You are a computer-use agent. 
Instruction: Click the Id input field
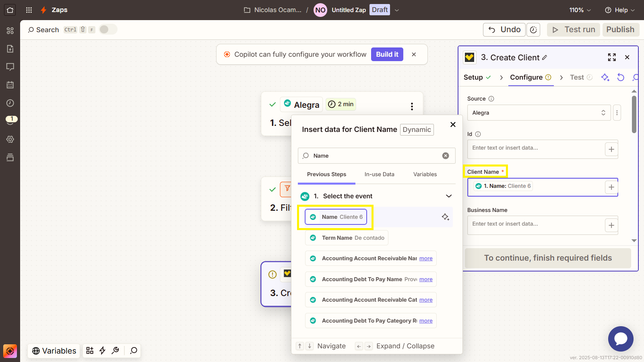click(535, 149)
